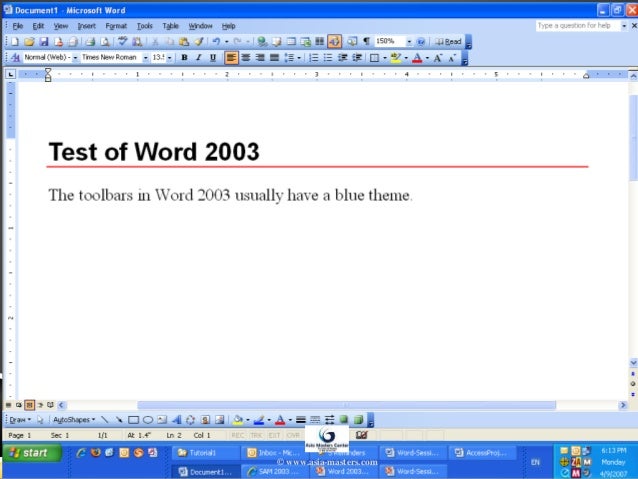The width and height of the screenshot is (638, 479).
Task: Open the AutoShapes menu
Action: [74, 420]
